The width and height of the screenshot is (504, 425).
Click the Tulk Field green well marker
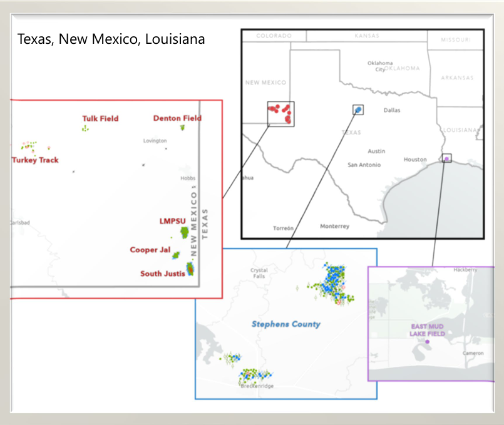point(85,128)
